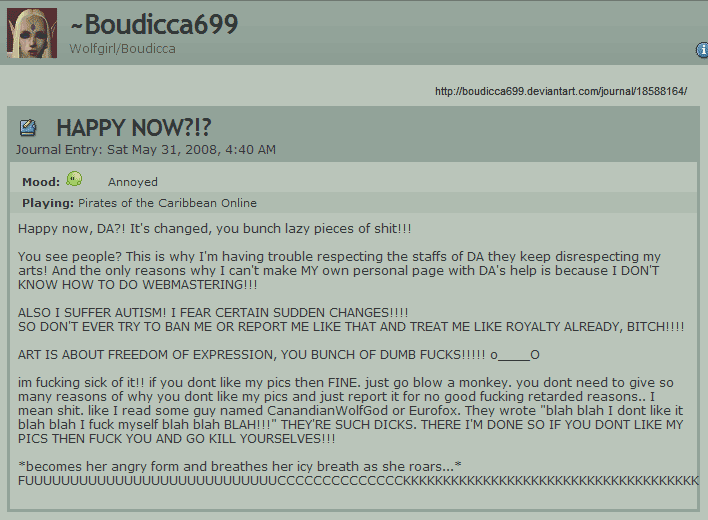Click the green Annoyed mood emoticon

74,179
